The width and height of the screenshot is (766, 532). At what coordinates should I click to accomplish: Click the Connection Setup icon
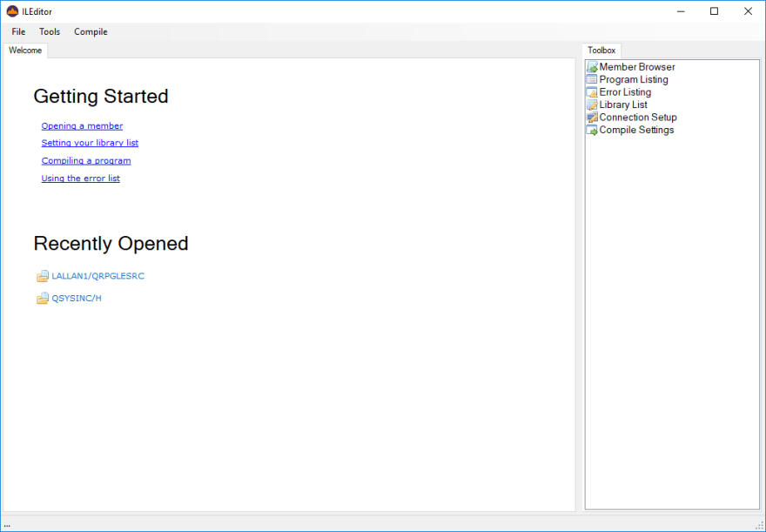click(592, 118)
